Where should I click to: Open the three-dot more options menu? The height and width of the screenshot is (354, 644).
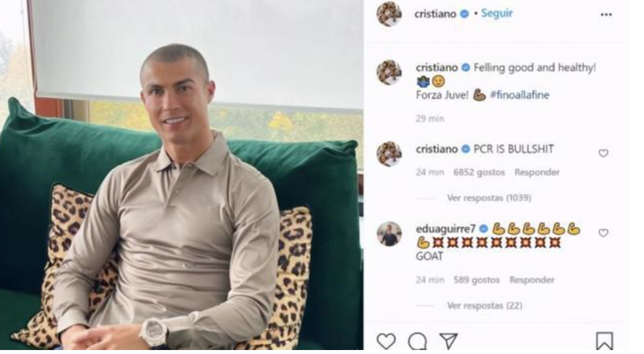point(606,15)
